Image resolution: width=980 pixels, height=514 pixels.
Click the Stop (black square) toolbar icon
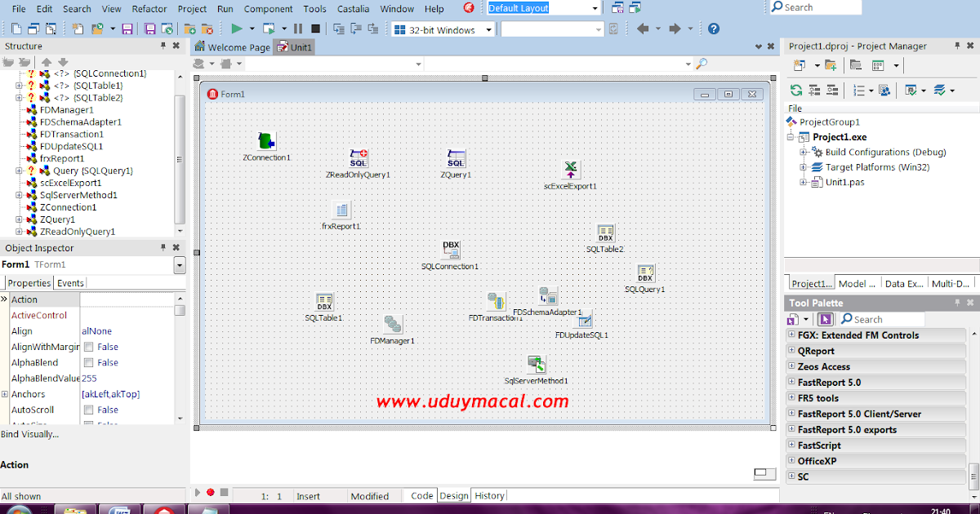[x=315, y=29]
